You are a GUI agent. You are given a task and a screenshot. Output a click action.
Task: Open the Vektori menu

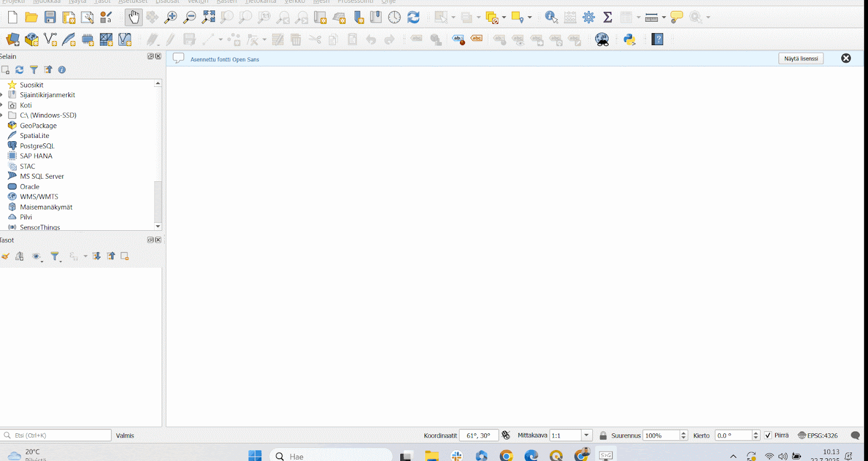(x=197, y=2)
